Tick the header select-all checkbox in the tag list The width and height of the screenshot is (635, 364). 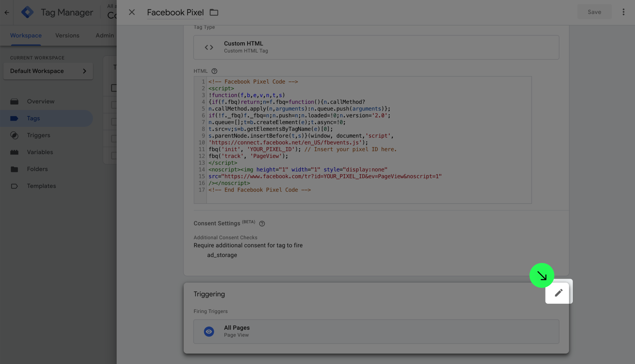(114, 88)
